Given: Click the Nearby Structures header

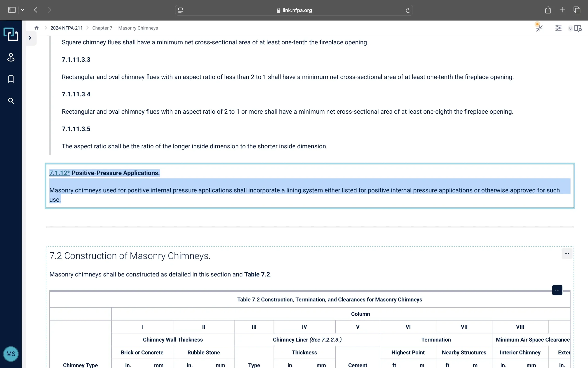Looking at the screenshot, I should (464, 352).
